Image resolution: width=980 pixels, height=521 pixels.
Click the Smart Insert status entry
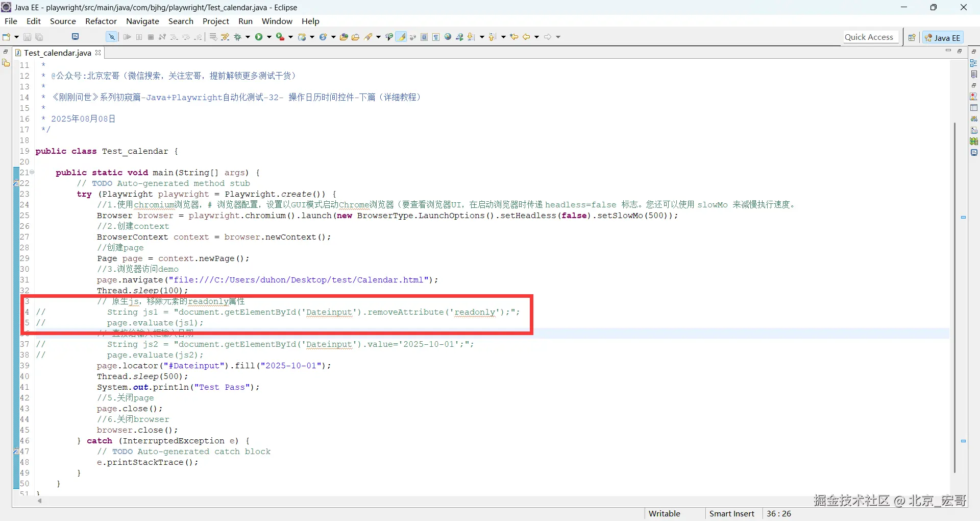731,513
